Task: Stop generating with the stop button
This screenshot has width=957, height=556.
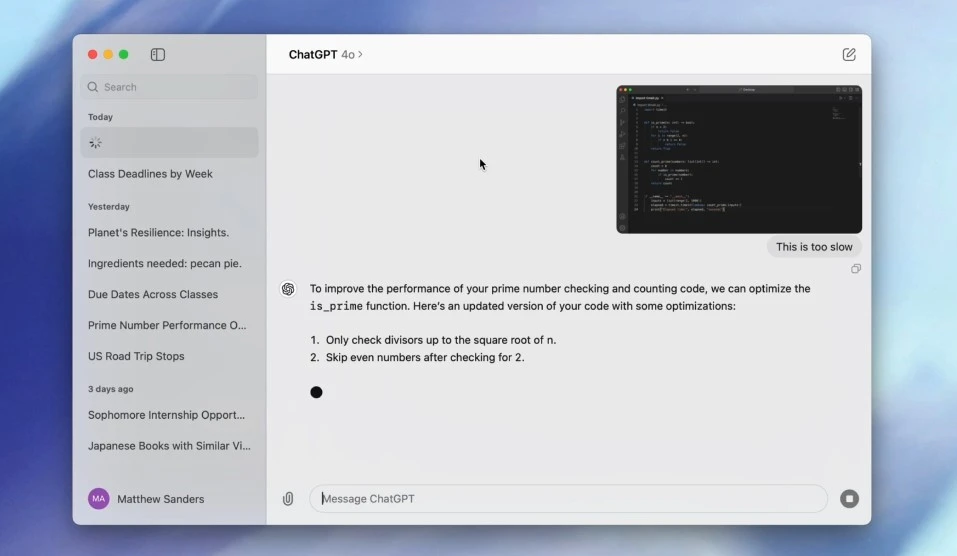Action: click(x=849, y=499)
